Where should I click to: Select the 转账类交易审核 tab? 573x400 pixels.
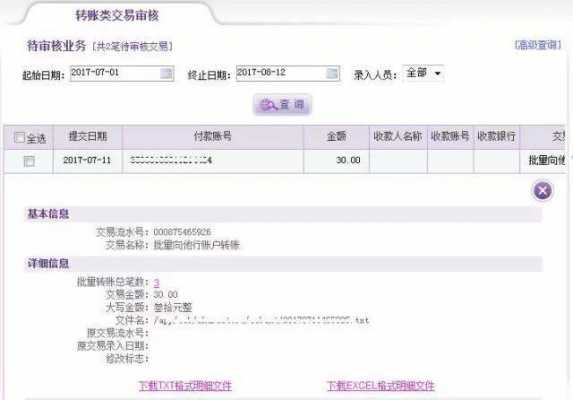(117, 15)
